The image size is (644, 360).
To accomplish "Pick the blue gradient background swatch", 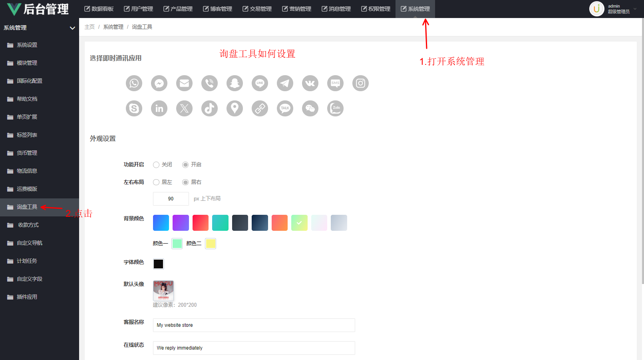I will (161, 223).
